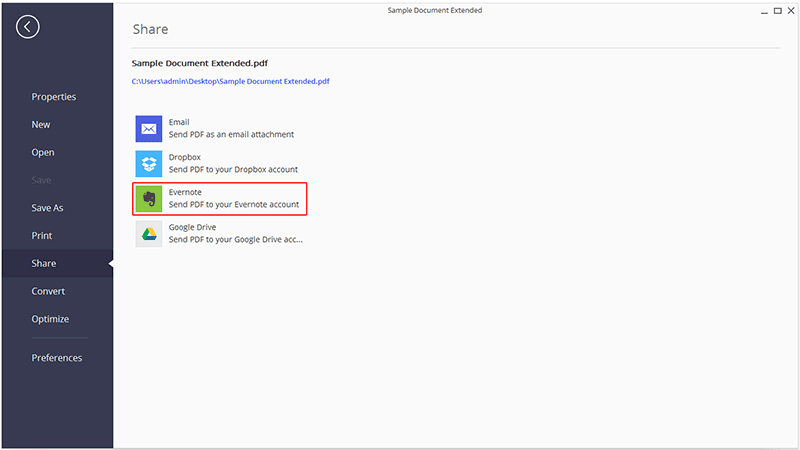Select New in the sidebar
Screen dimensions: 800x450
coord(41,124)
